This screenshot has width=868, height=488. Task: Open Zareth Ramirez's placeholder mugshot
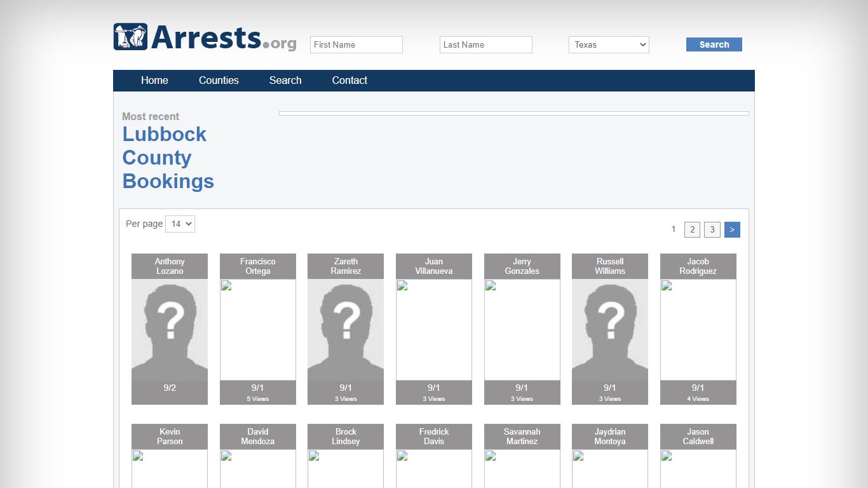(346, 330)
